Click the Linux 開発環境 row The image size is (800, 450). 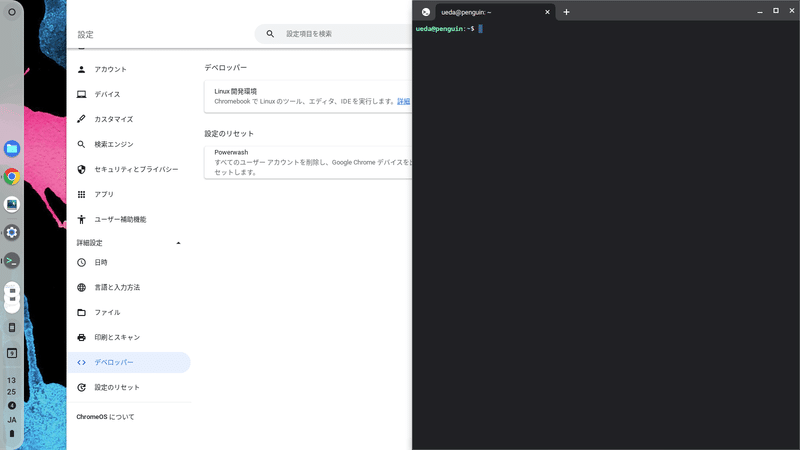pyautogui.click(x=308, y=96)
